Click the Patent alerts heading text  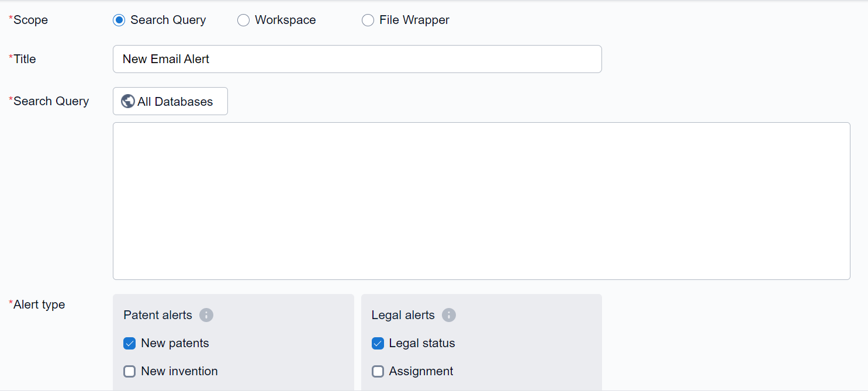click(x=158, y=315)
